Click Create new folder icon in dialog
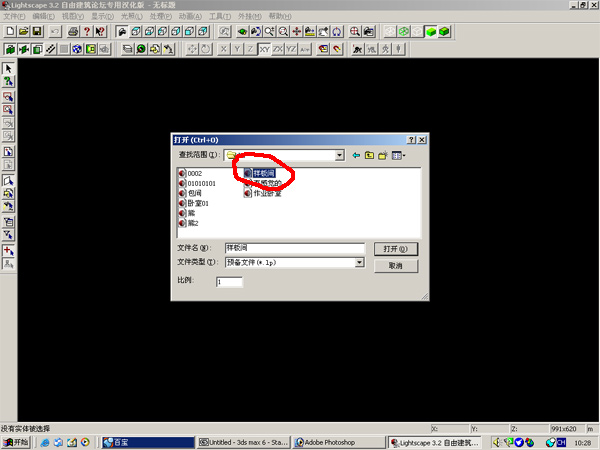Screen dimensions: 600x450 [383, 155]
